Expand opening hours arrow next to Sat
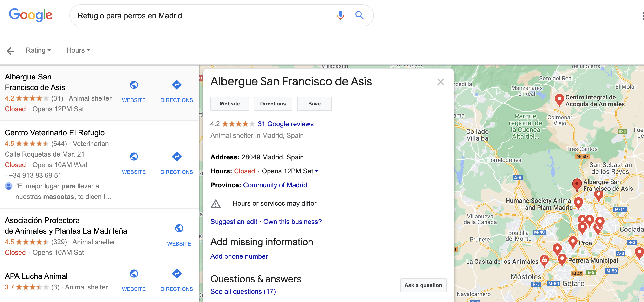This screenshot has height=302, width=644. 316,171
